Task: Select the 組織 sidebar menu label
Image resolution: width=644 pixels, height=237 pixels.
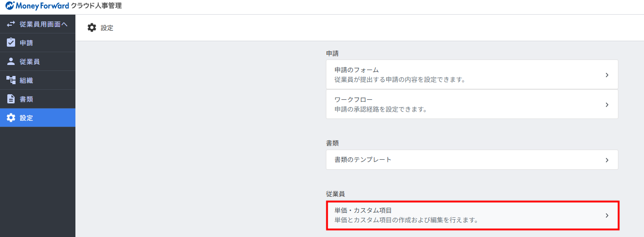Action: click(x=26, y=81)
